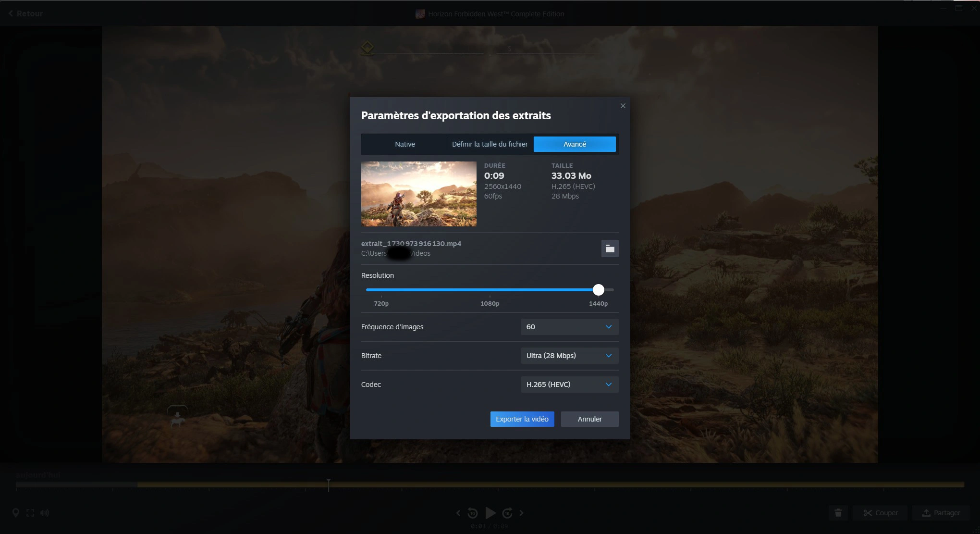Open the Définir la taille du fichier tab
Viewport: 980px width, 534px height.
click(x=490, y=144)
